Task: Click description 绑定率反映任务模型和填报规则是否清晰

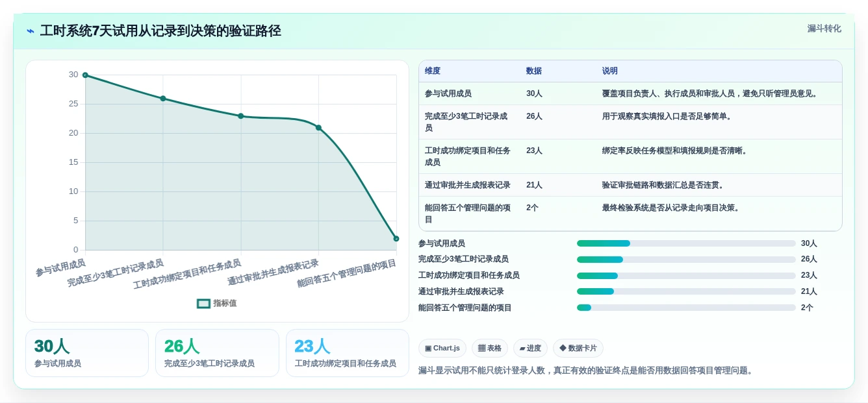Action: point(674,151)
